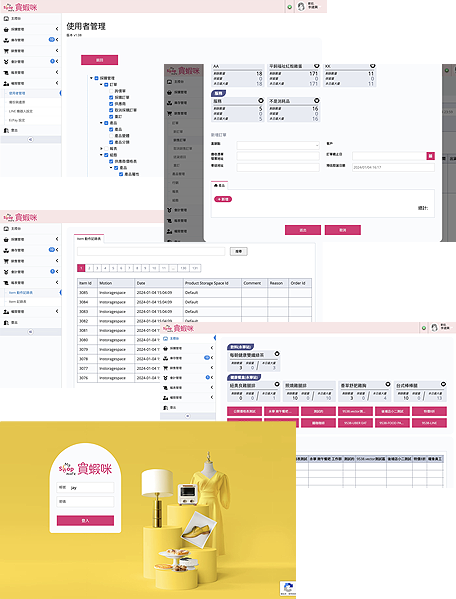Open the first dropdown in the new order form
Screen dimensions: 456x599
coord(278,145)
